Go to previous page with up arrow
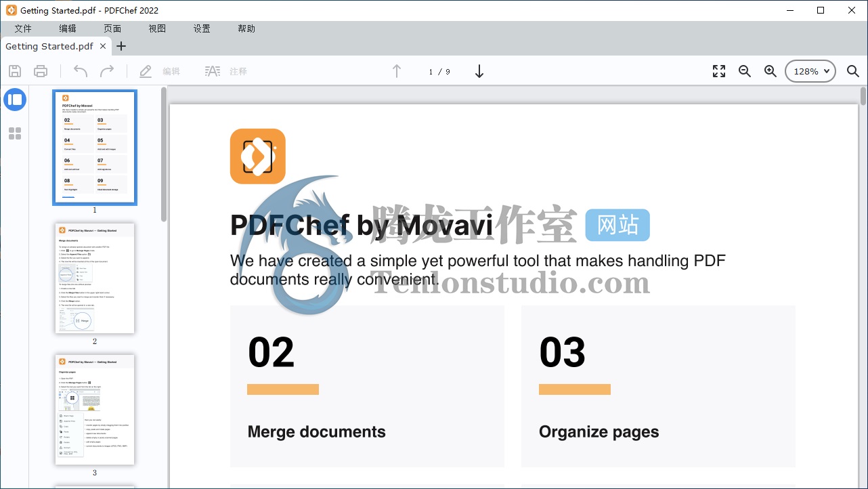Viewport: 868px width, 489px height. tap(397, 71)
